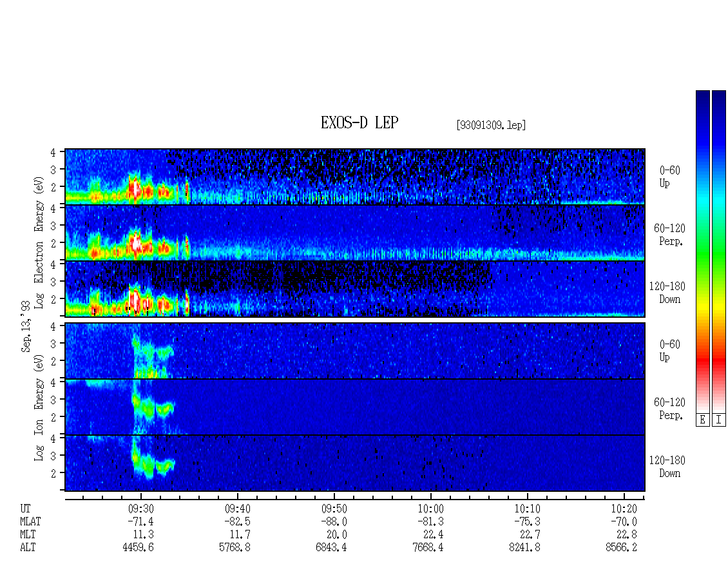728x564 pixels.
Task: Click the ion 0-60 Up spectrogram panel
Action: click(355, 351)
